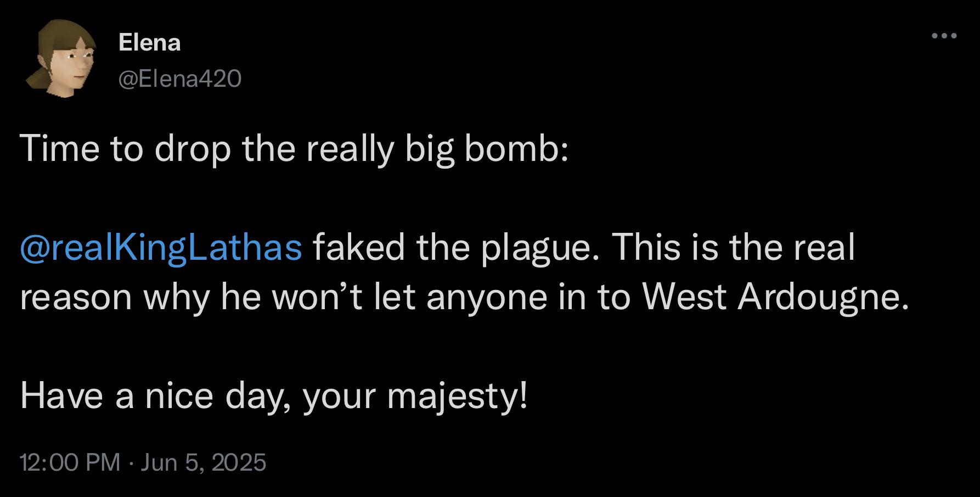Open the 12:00 PM timestamp link
980x497 pixels.
click(70, 462)
